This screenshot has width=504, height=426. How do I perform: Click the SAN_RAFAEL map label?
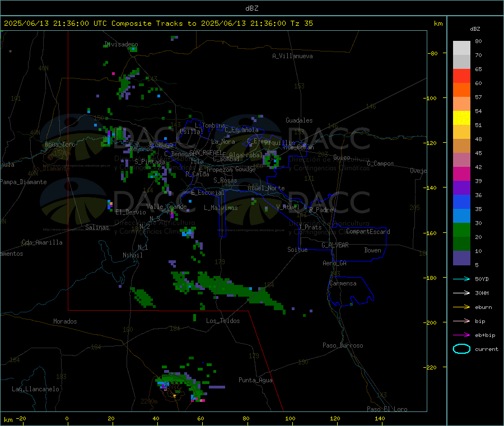pos(206,152)
